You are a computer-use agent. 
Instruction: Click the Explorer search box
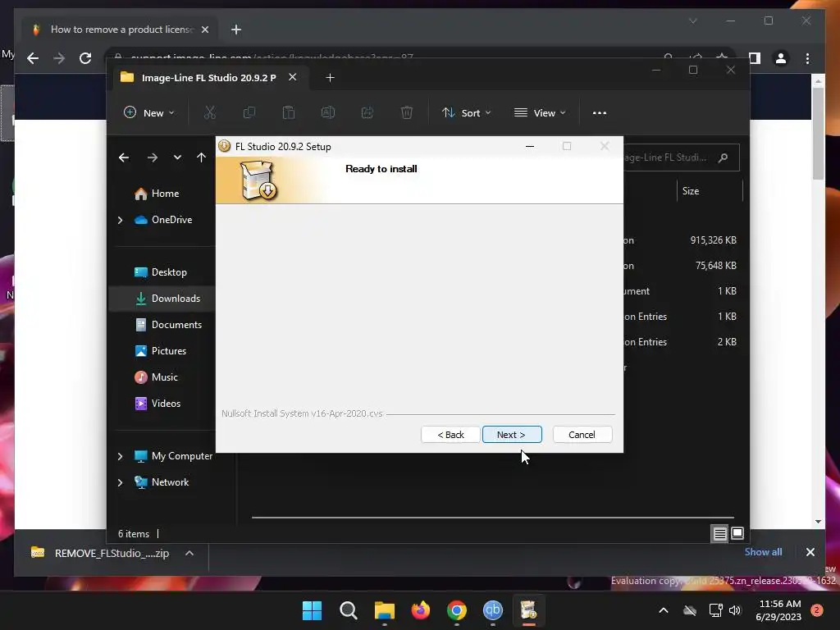click(x=680, y=157)
